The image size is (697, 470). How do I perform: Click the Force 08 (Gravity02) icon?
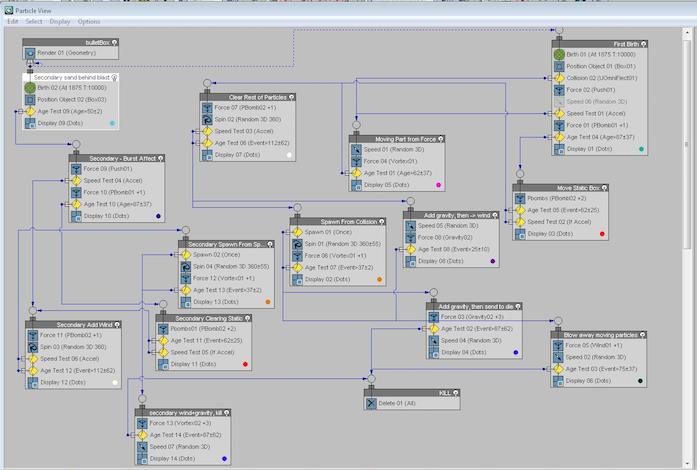click(x=411, y=237)
